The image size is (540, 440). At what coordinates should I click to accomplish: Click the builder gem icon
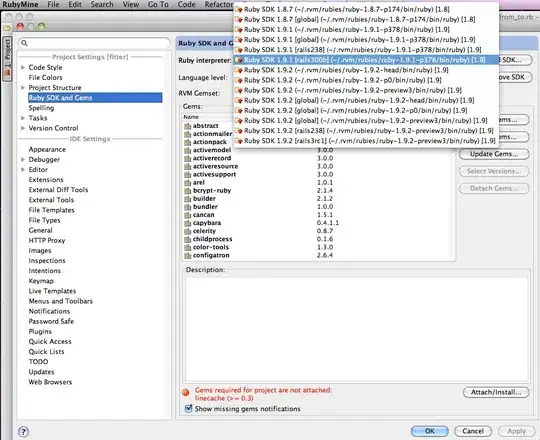pos(187,199)
